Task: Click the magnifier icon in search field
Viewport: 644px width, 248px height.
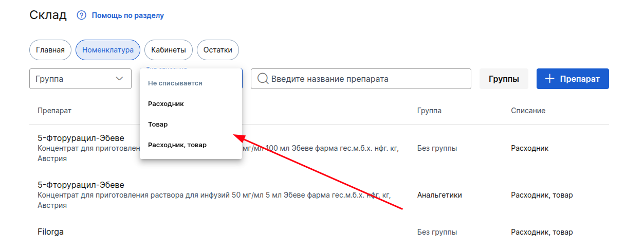Action: pos(263,79)
